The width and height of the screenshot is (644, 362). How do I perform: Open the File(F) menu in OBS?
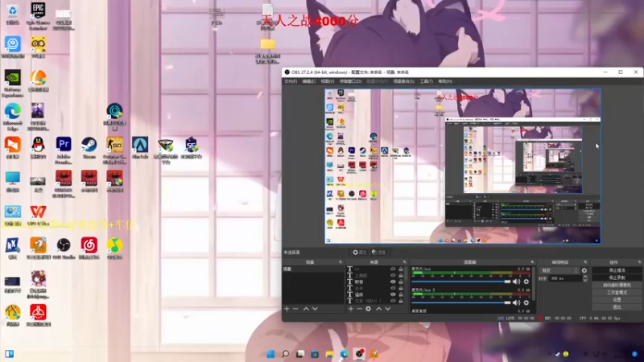click(291, 81)
